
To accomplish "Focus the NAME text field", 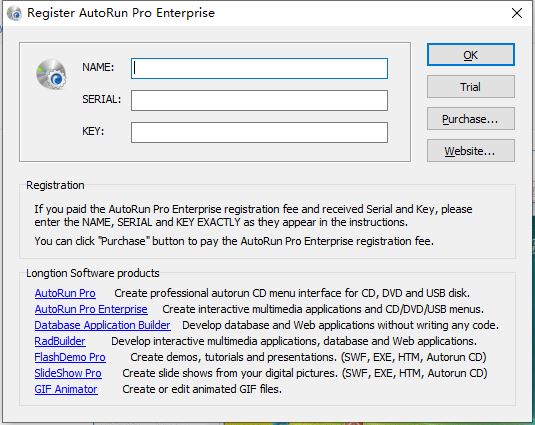I will coord(259,68).
